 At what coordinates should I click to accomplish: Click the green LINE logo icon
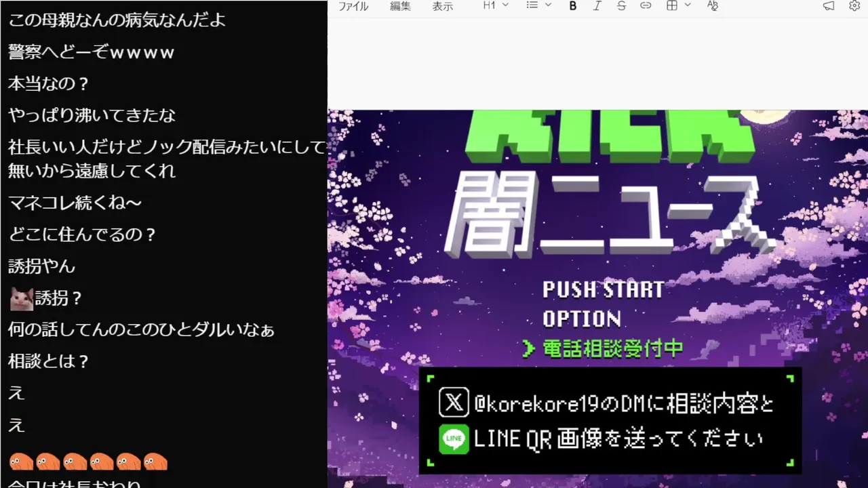454,440
